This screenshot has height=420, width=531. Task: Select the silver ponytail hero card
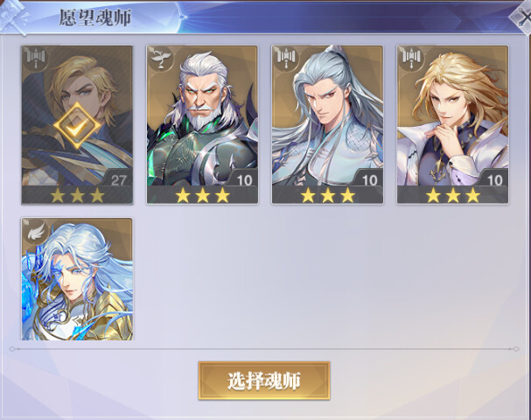(x=327, y=124)
